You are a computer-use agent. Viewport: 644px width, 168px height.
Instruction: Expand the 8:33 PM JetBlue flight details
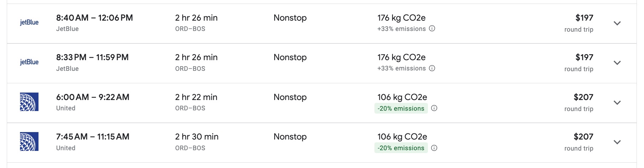click(x=617, y=63)
